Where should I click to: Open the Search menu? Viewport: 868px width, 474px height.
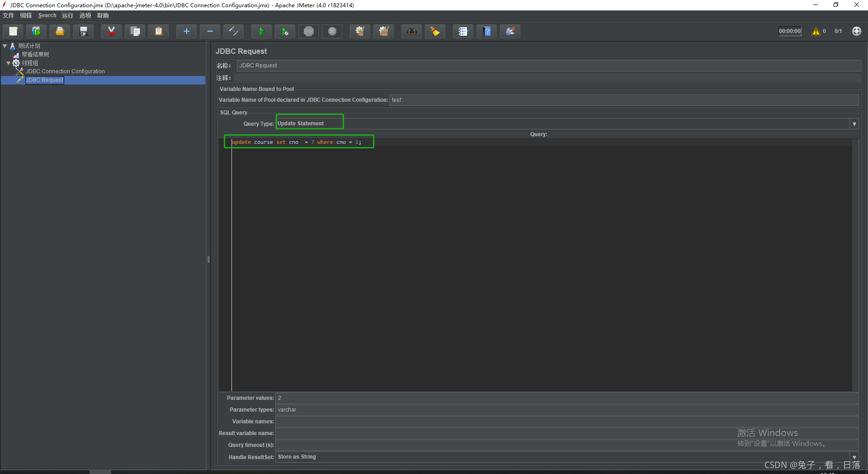(47, 15)
